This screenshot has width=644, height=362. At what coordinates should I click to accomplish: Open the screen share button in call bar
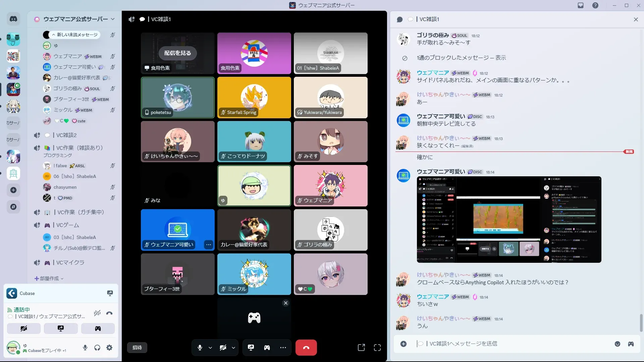(x=251, y=348)
